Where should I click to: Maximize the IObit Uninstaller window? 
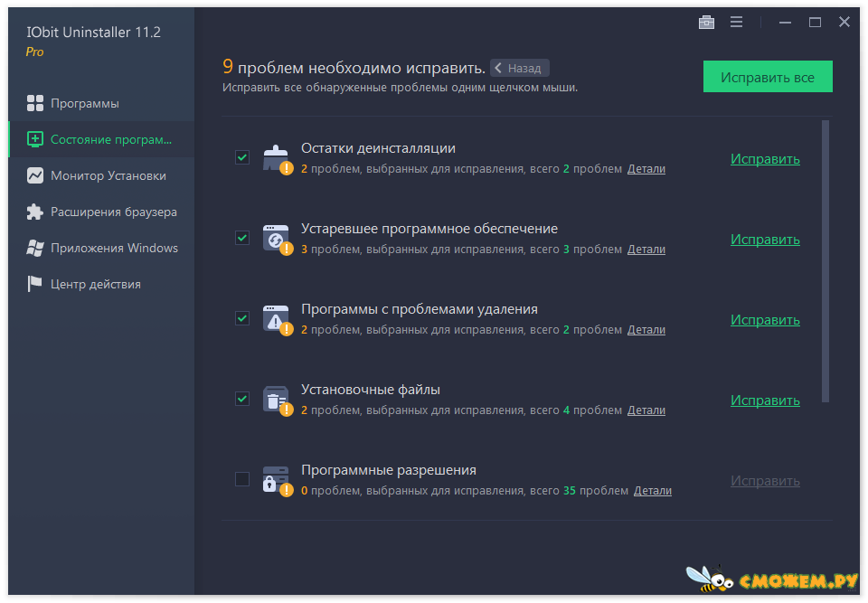(815, 22)
